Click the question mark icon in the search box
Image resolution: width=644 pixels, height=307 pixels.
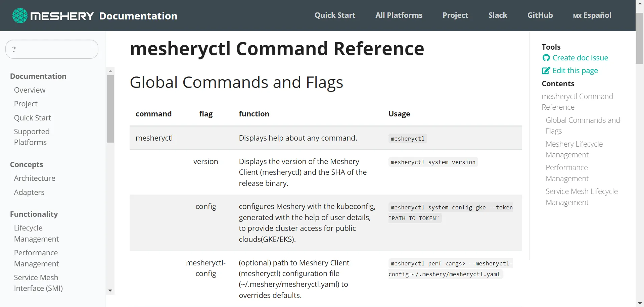tap(14, 49)
